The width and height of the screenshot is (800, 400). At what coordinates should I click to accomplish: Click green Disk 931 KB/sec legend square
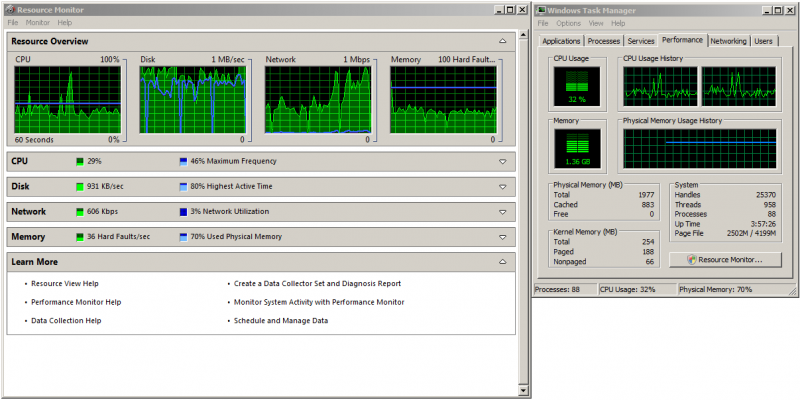tap(80, 187)
